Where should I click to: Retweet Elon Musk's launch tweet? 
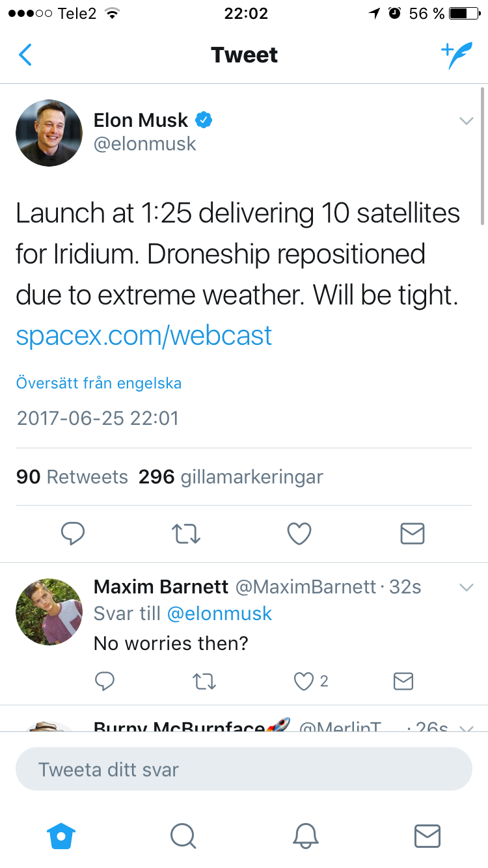pyautogui.click(x=186, y=534)
